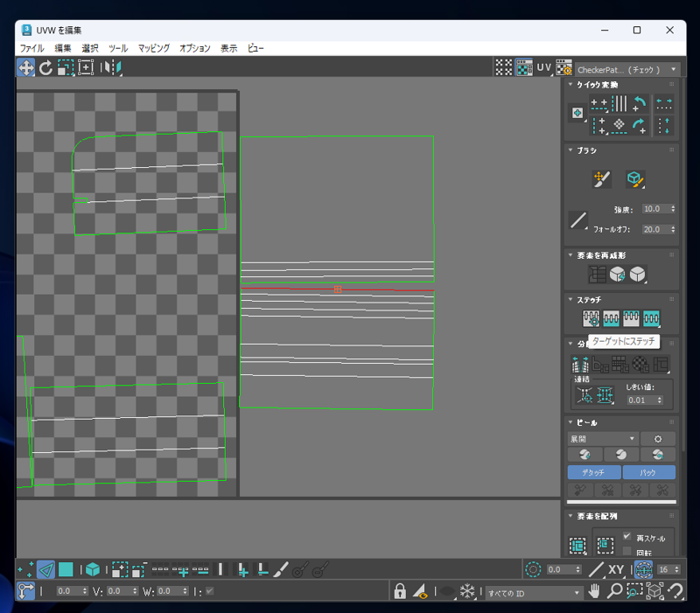700x613 pixels.
Task: Click the space vertically arrows icon
Action: [664, 126]
